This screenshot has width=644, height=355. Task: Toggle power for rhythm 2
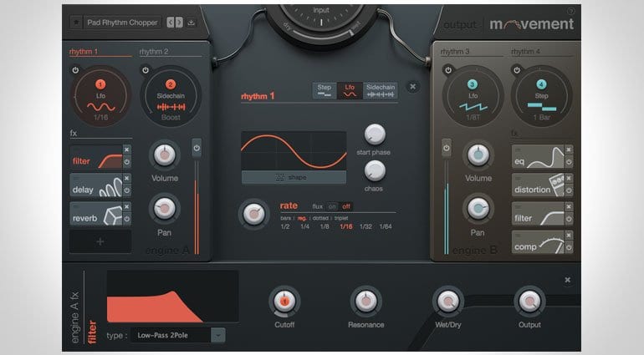146,70
